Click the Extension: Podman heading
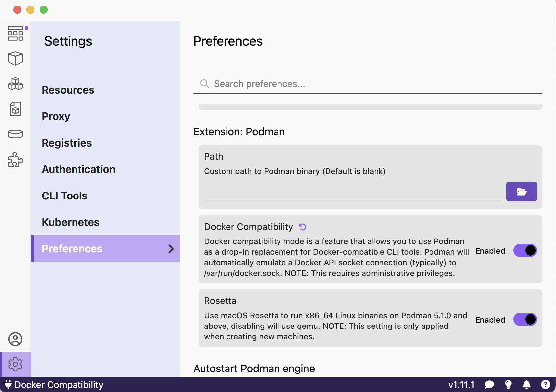 [239, 132]
